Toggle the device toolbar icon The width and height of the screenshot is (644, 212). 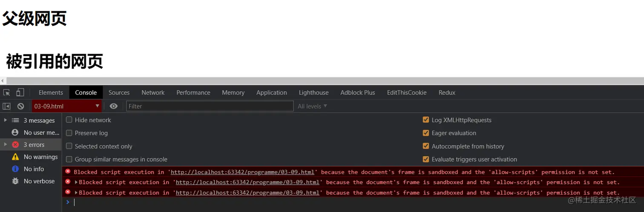[x=20, y=92]
